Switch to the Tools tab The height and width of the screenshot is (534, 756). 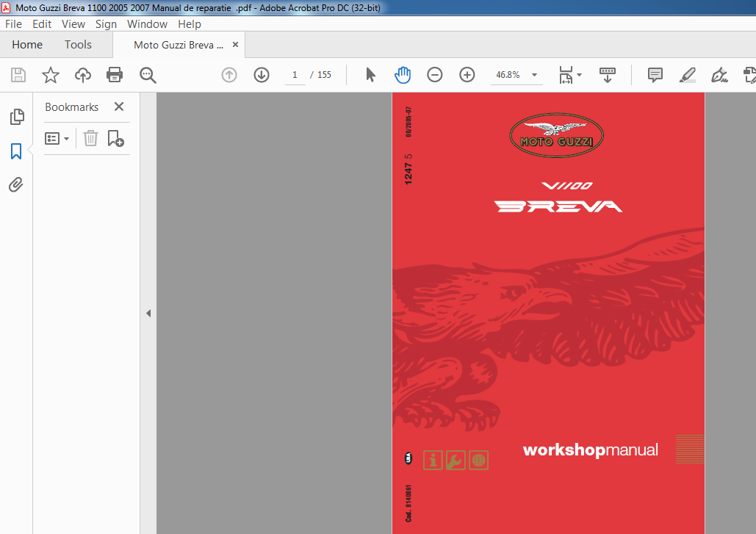[78, 45]
